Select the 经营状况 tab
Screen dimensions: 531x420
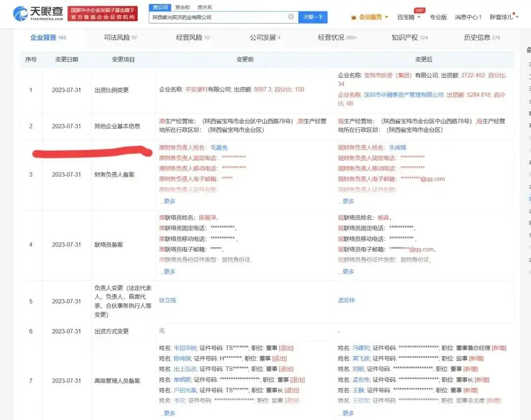point(337,37)
